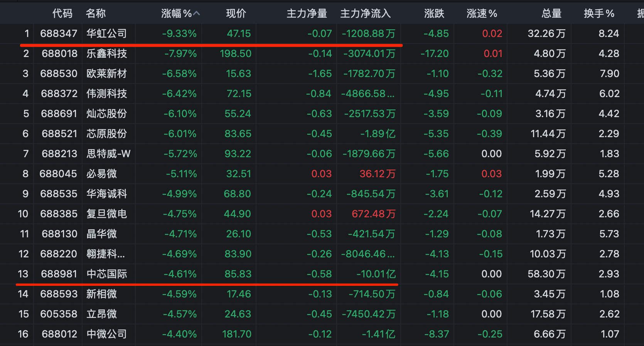Click red net inflow 672.48万
Screen dimensions: 644x346
[374, 214]
